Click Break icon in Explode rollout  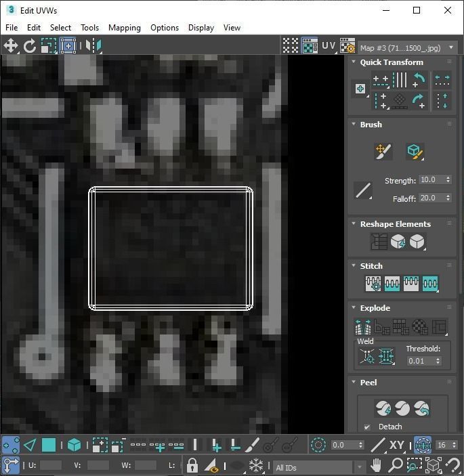pos(363,327)
